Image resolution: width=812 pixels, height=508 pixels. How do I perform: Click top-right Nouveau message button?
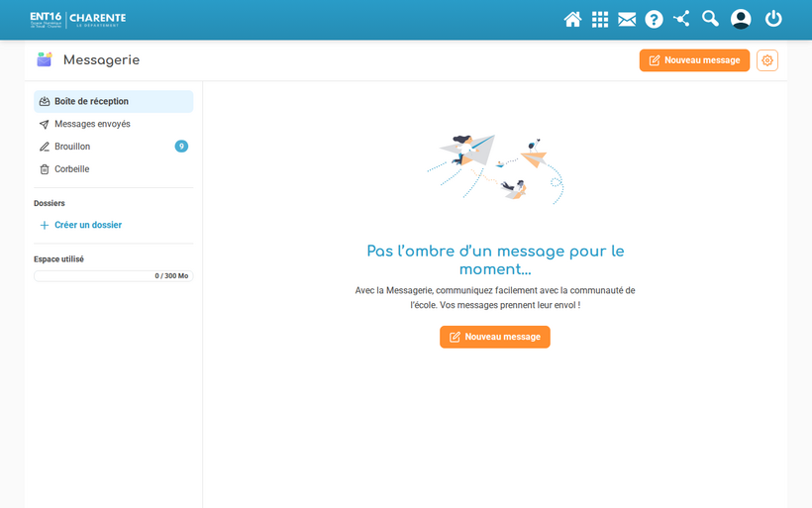694,60
